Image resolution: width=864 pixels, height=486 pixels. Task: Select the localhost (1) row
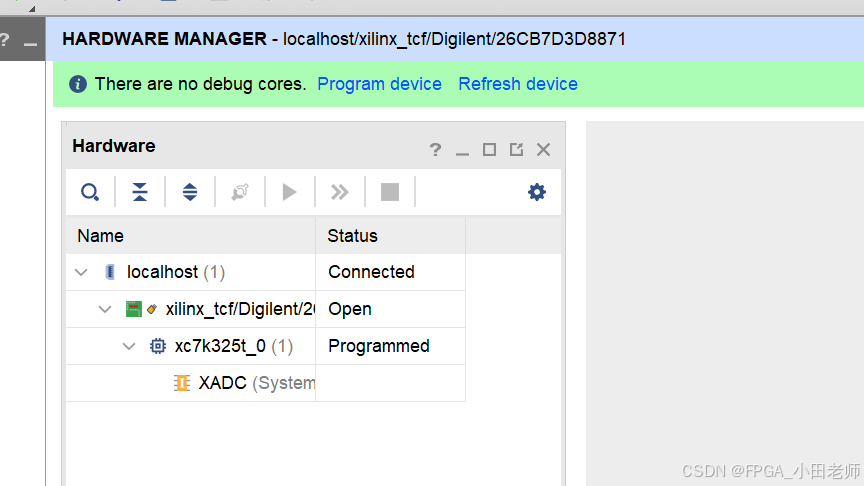266,272
